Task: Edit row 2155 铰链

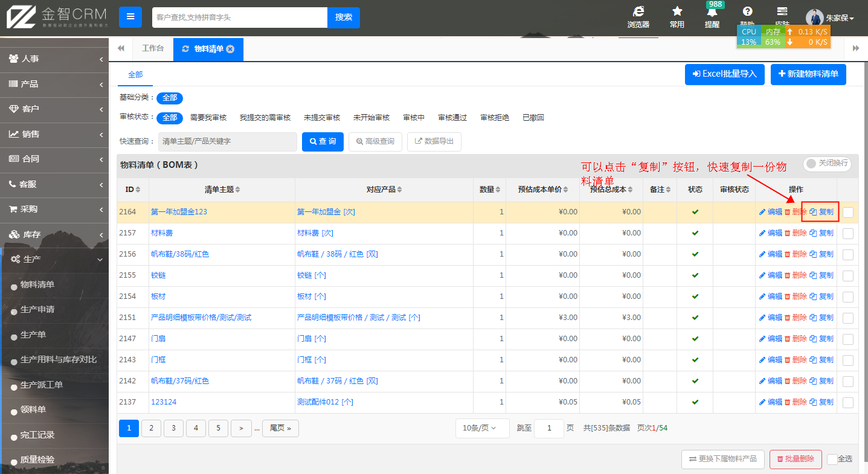Action: 770,275
